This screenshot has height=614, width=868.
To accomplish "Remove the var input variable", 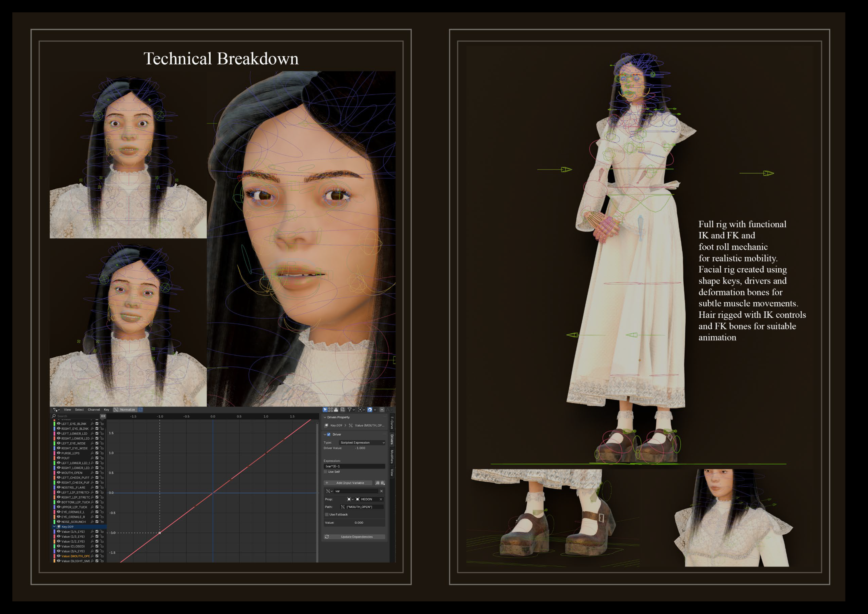I will (381, 491).
